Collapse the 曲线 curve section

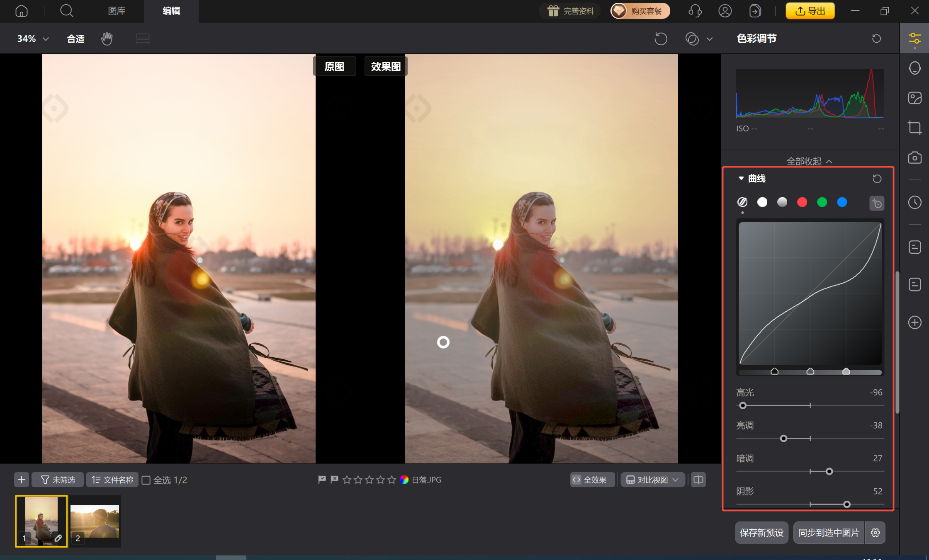pos(741,179)
